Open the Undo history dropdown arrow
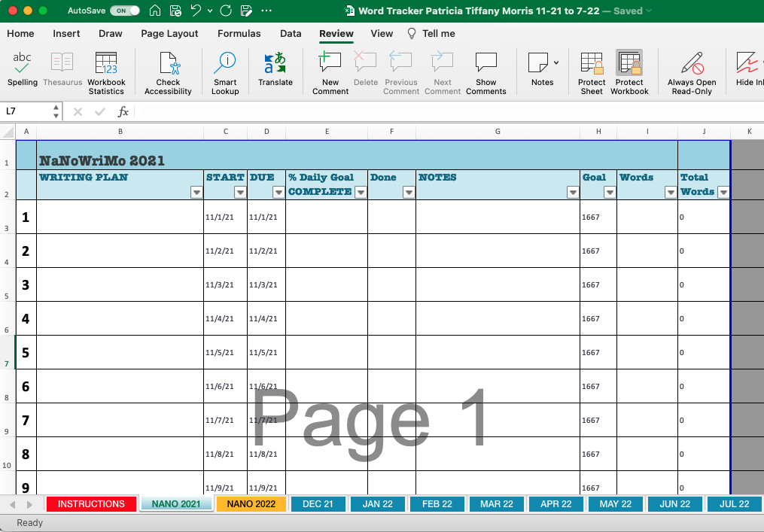The height and width of the screenshot is (532, 764). [210, 11]
